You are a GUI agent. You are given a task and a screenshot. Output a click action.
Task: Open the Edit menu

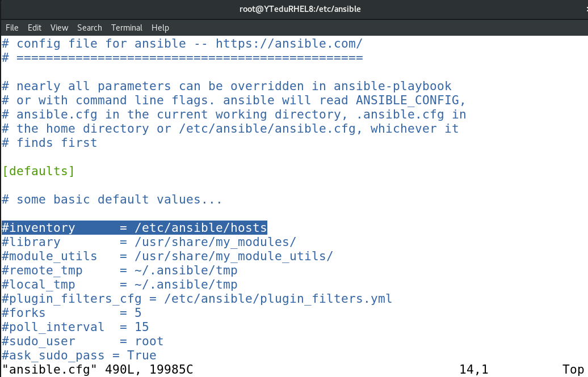(x=35, y=28)
